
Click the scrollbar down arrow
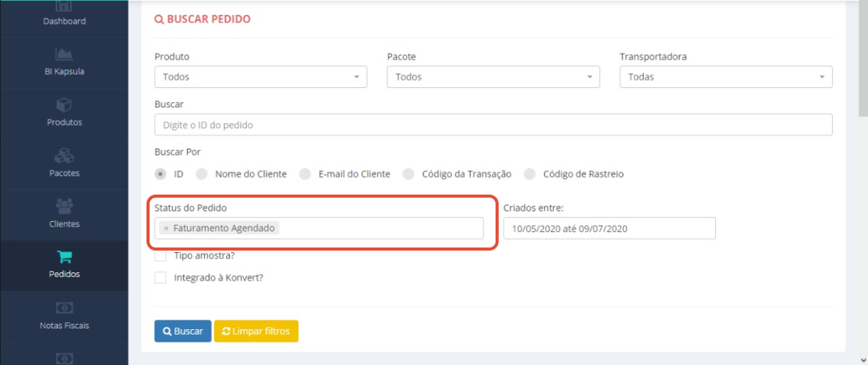(863, 360)
